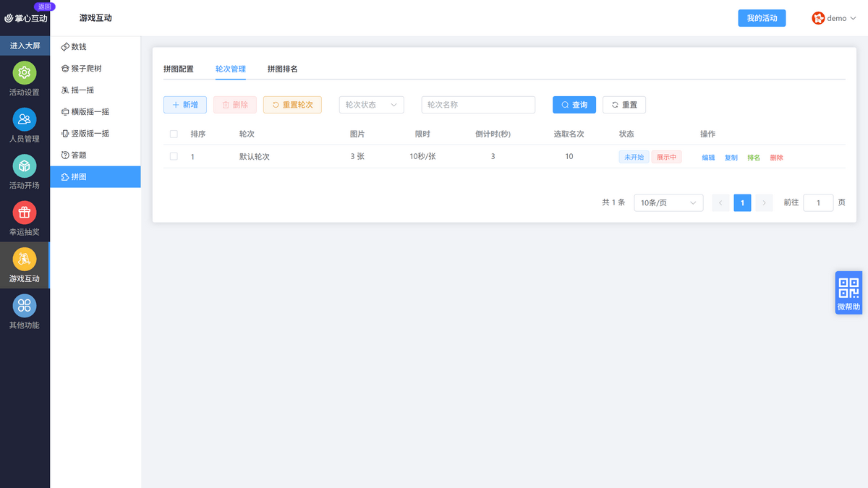Open 我的活动 button
The width and height of the screenshot is (868, 488).
point(762,18)
